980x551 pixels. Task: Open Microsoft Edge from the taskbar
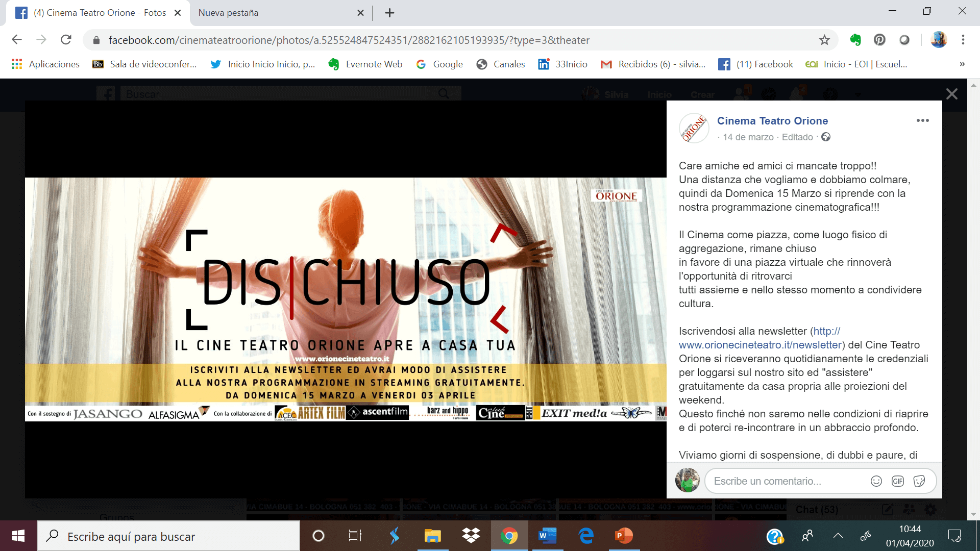point(586,536)
